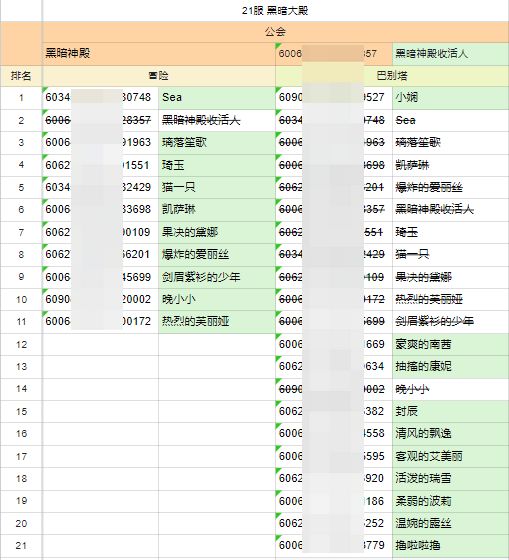Viewport: 509px width, 560px height.
Task: Select the 冒险 ID cell ending 32429
Action: [100, 187]
